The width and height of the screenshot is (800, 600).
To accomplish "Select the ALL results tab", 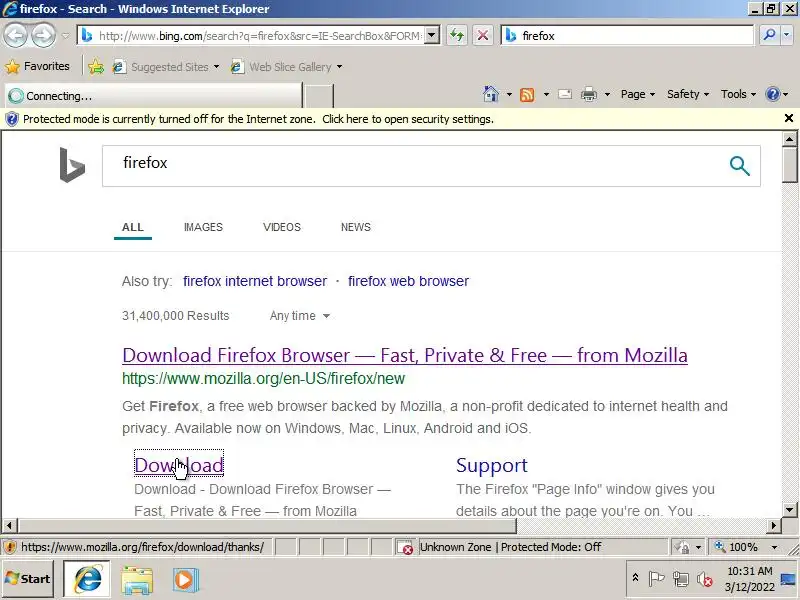I will [133, 227].
